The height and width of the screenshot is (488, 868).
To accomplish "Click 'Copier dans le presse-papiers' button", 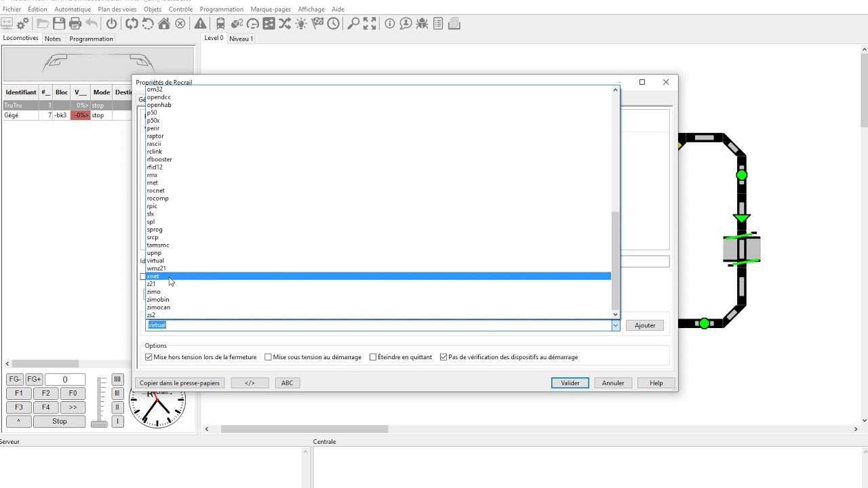I will pyautogui.click(x=180, y=383).
